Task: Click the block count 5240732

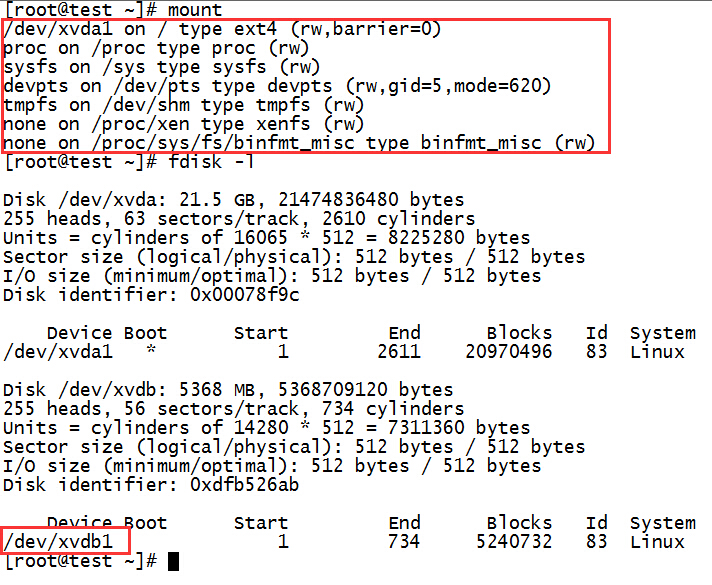Action: tap(514, 542)
